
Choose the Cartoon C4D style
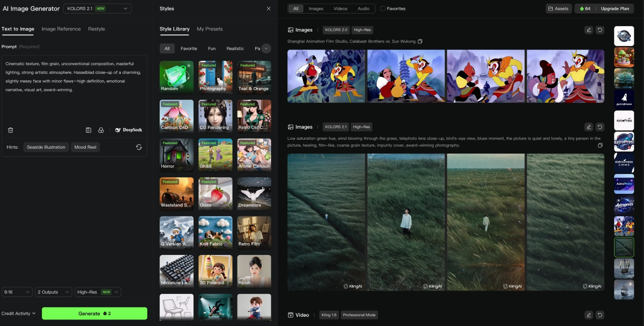coord(177,116)
